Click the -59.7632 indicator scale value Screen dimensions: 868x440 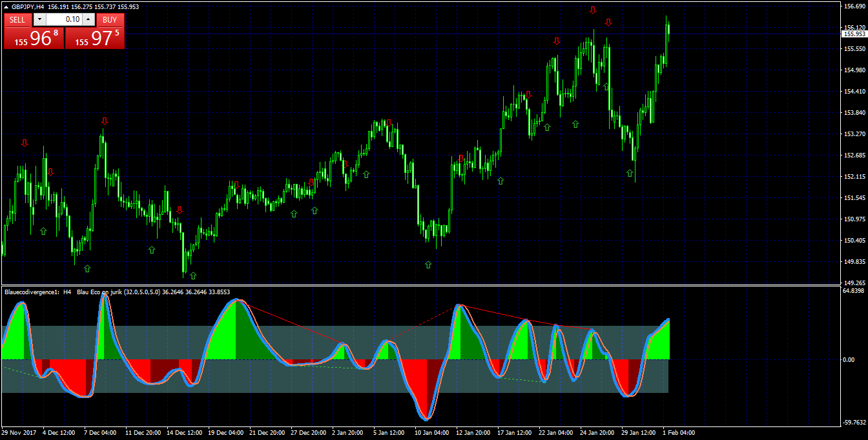pyautogui.click(x=854, y=423)
